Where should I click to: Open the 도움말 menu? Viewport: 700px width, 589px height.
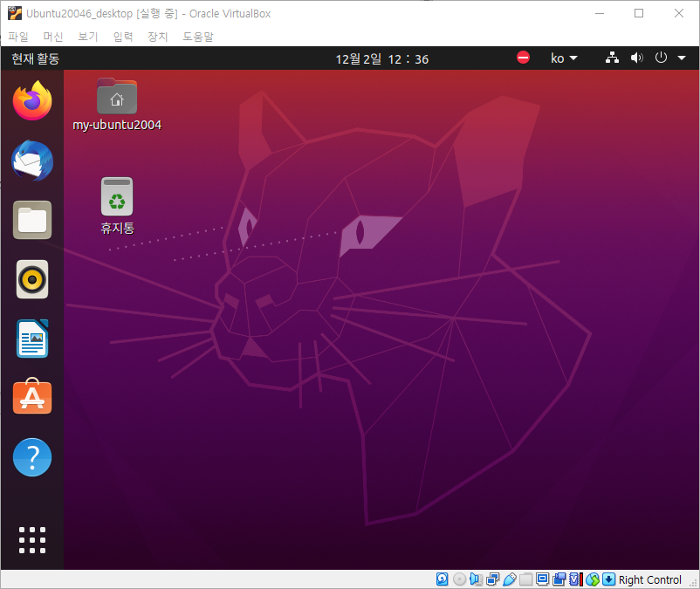click(198, 36)
